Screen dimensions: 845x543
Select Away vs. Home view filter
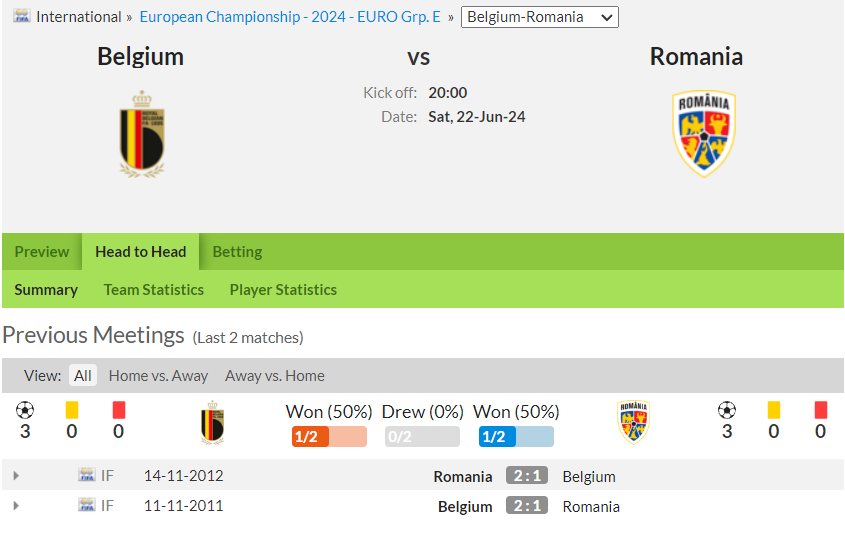(x=275, y=375)
